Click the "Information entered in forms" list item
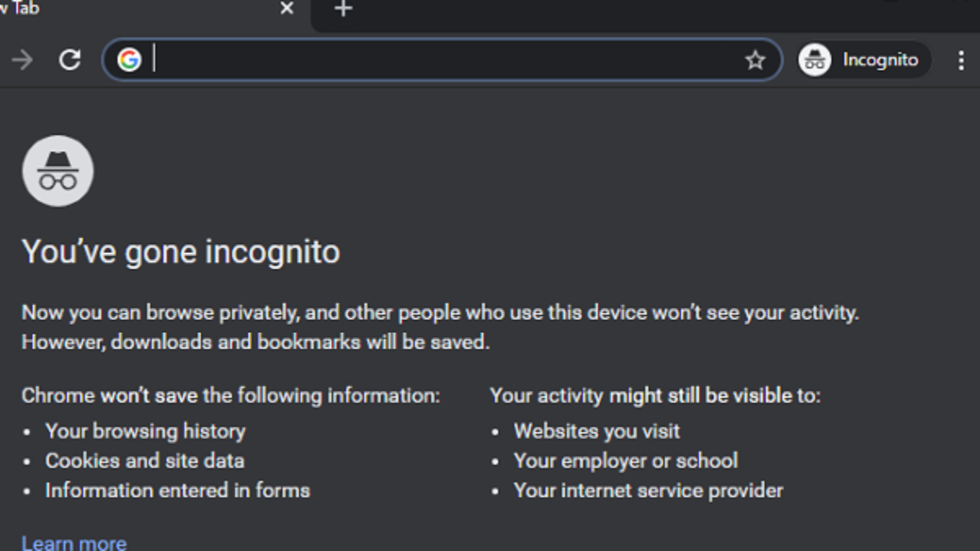Image resolution: width=980 pixels, height=551 pixels. 177,491
